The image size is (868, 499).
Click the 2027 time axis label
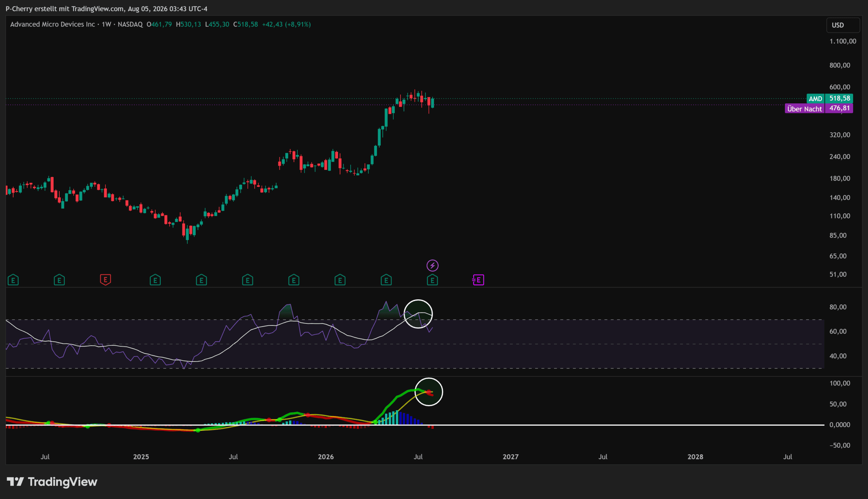coord(510,457)
